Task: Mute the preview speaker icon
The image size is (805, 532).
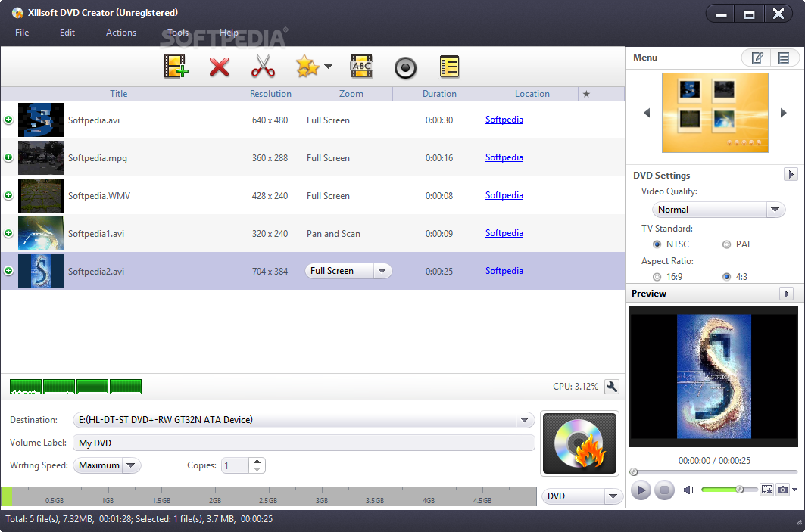Action: click(689, 490)
